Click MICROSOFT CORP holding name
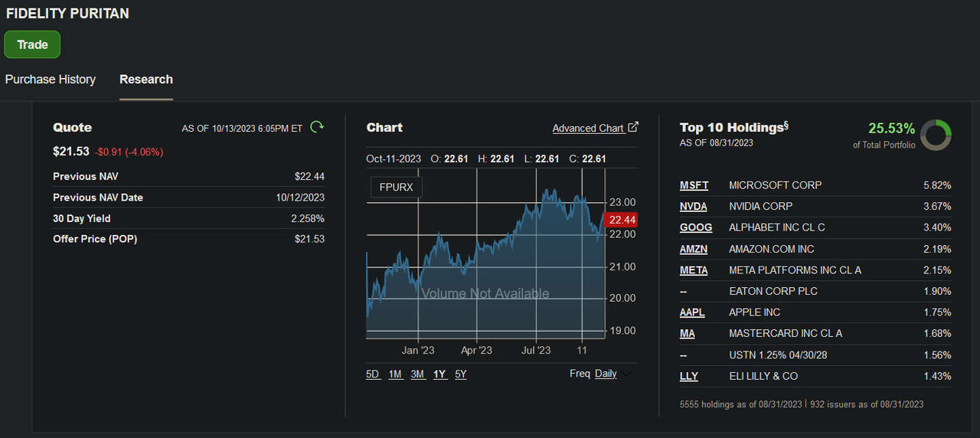 click(776, 185)
